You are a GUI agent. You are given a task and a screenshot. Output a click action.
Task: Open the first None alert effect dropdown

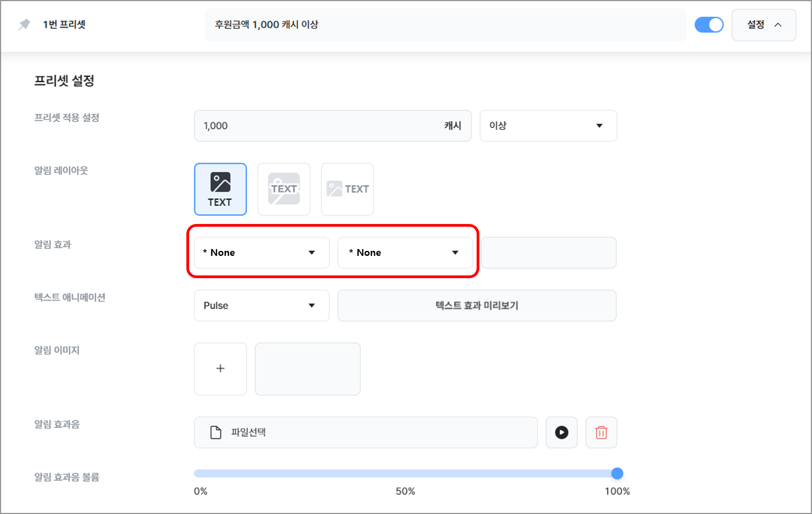point(262,253)
